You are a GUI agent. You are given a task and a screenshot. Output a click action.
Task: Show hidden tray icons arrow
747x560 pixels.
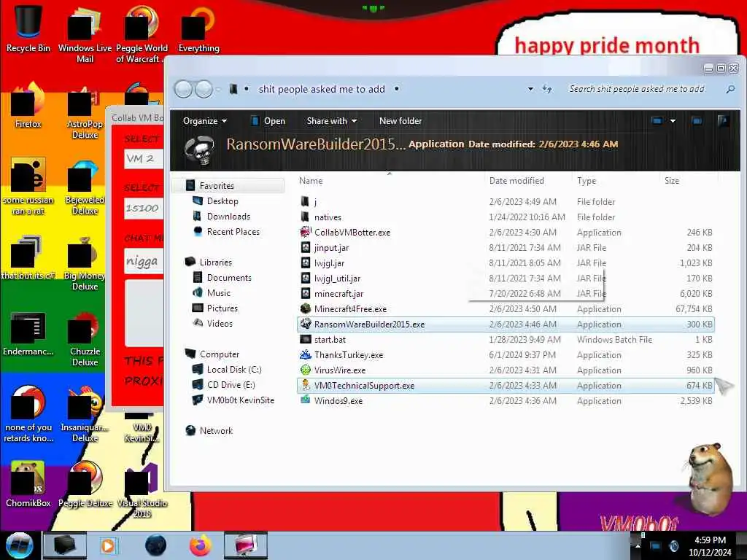click(x=638, y=545)
